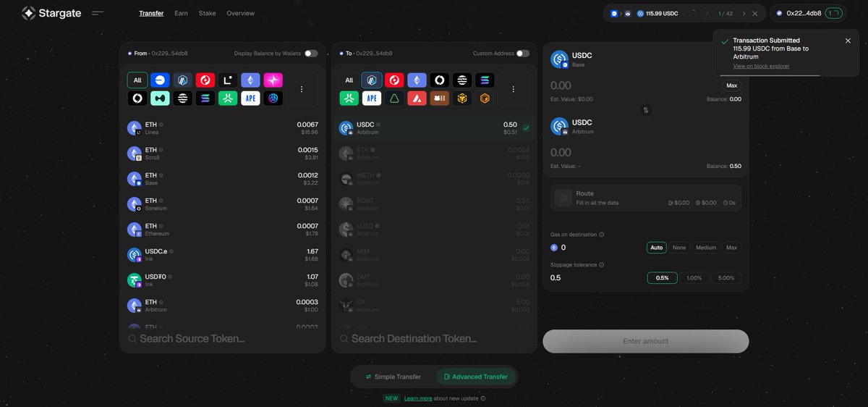Screen dimensions: 868x407
Task: Expand more destination chains three-dot menu
Action: point(513,89)
